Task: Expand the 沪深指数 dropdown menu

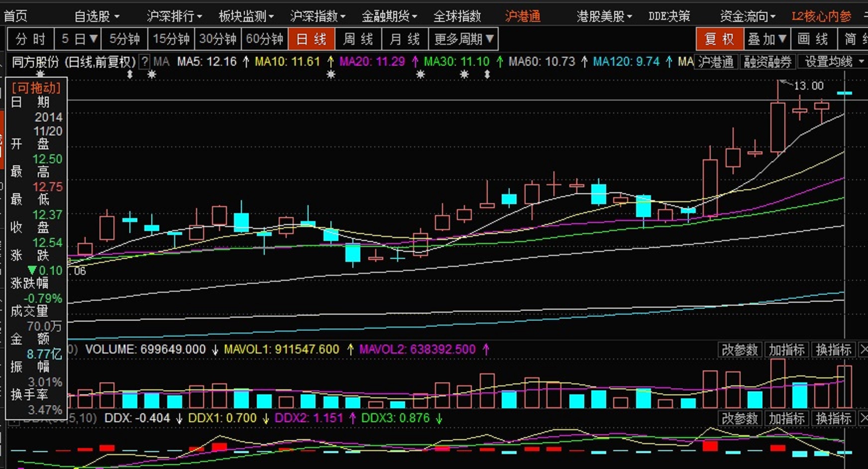Action: tap(318, 16)
